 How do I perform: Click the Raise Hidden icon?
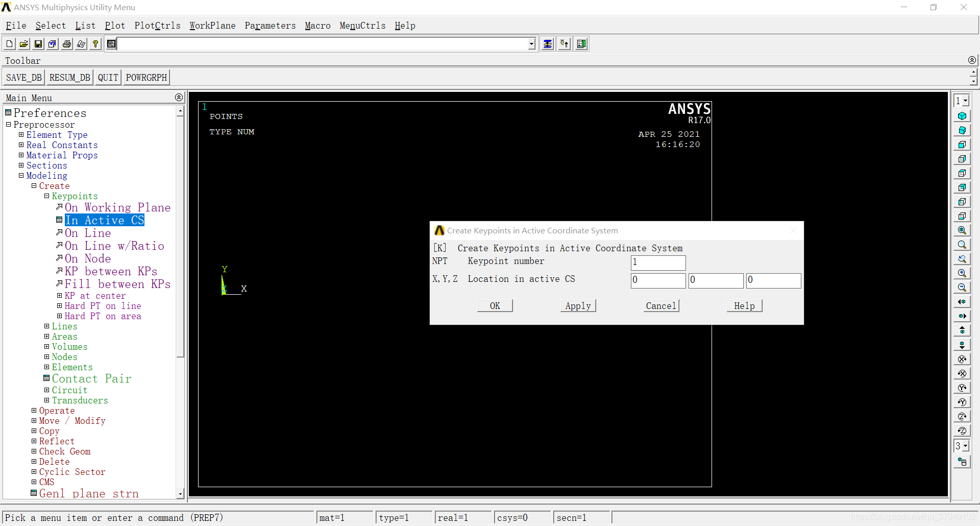pyautogui.click(x=548, y=44)
